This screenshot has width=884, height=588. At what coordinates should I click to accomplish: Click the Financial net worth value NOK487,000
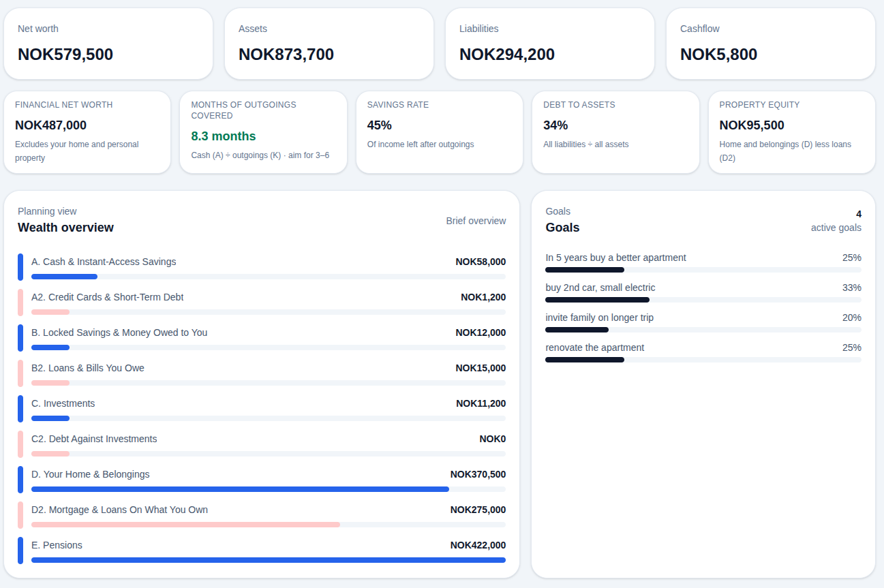[50, 125]
